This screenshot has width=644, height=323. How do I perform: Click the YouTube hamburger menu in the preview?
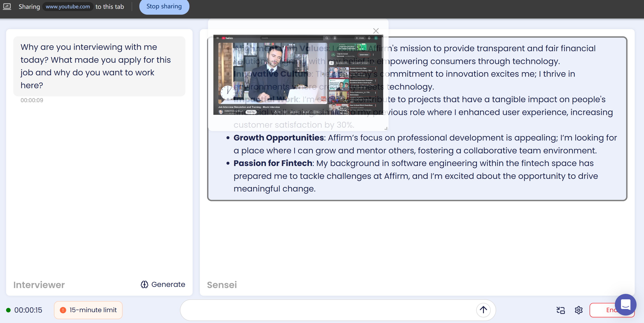point(217,38)
